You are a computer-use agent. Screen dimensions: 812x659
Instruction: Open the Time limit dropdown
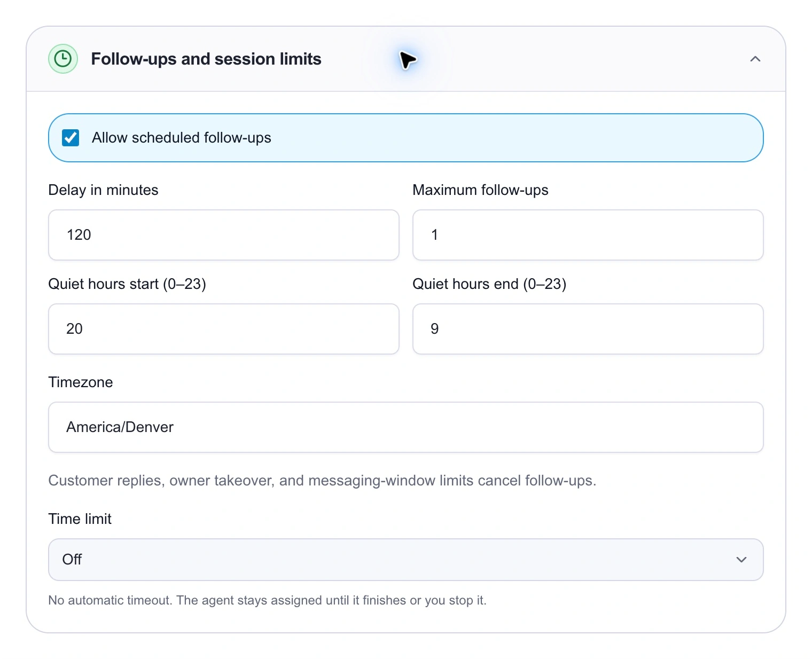click(x=406, y=560)
